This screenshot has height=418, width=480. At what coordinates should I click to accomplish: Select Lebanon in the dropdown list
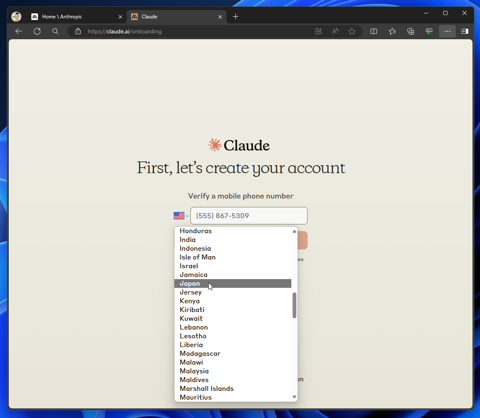233,327
